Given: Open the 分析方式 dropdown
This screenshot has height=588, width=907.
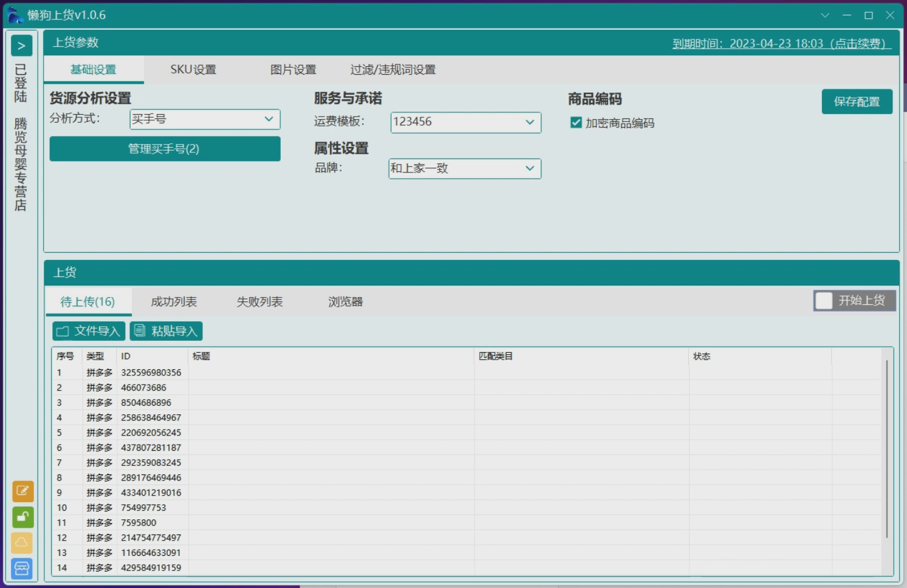Looking at the screenshot, I should tap(205, 119).
